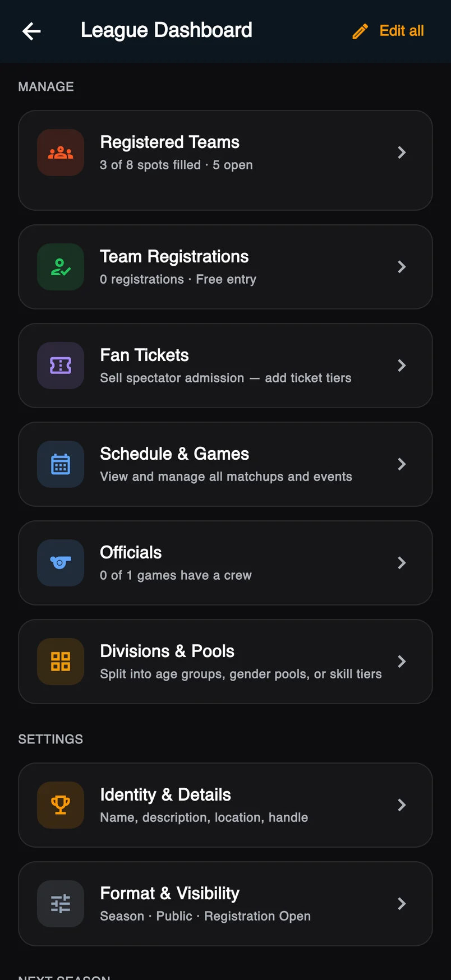Viewport: 451px width, 980px height.
Task: Open Identity & Details settings title
Action: (x=165, y=794)
